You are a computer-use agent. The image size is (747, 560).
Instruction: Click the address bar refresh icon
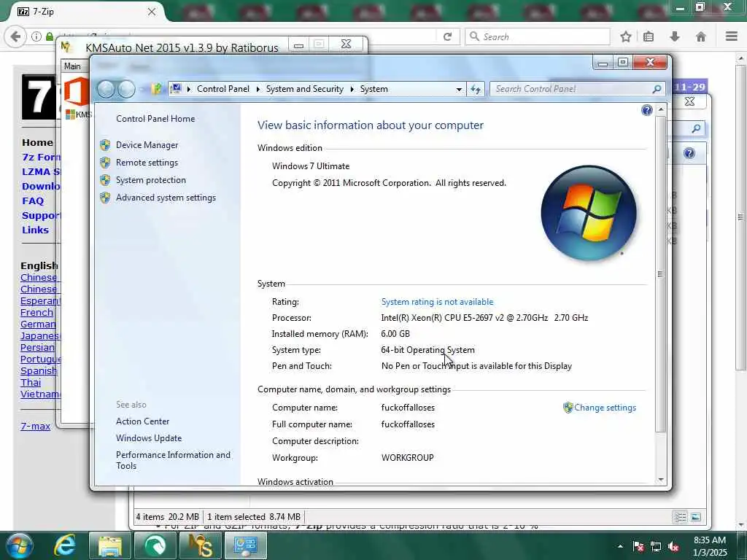pyautogui.click(x=476, y=89)
